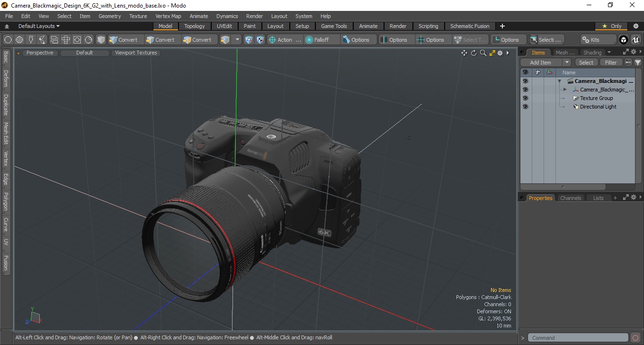
Task: Open the Default Layouts dropdown
Action: [x=39, y=26]
